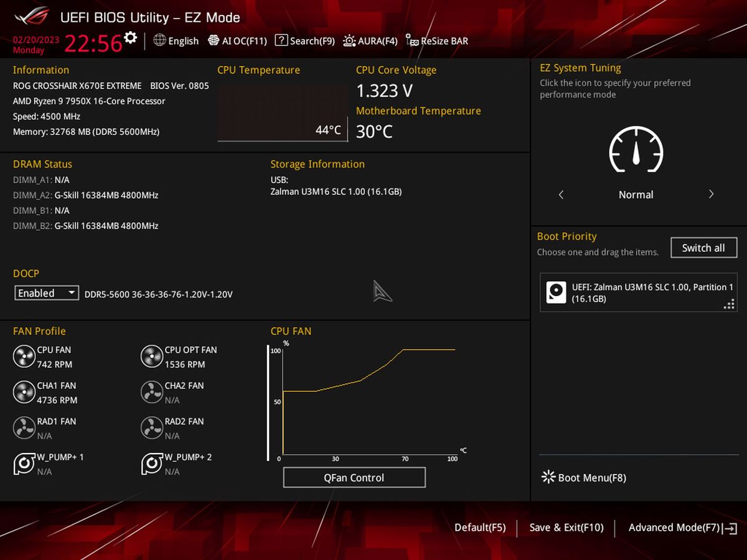Click the 4736 RPM CHA1 reading
Viewport: 747px width, 560px height.
click(x=57, y=400)
